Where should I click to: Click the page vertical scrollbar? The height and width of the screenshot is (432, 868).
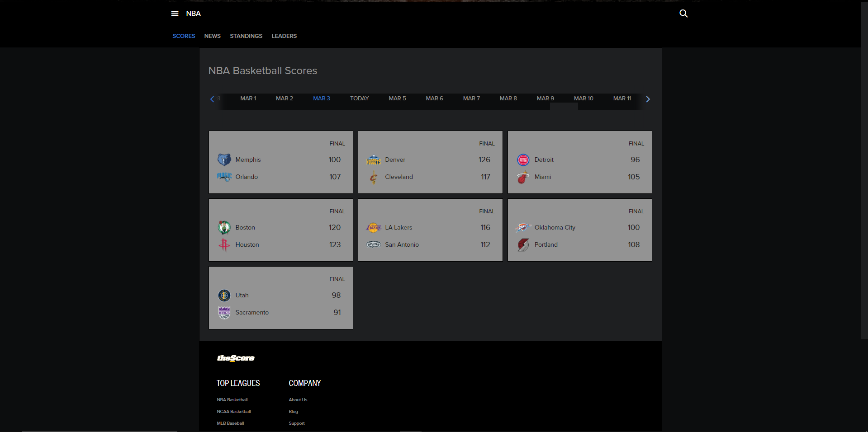pos(864,169)
